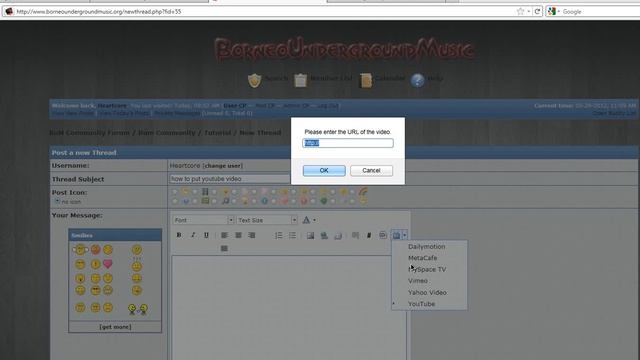640x360 pixels.
Task: Apply underline formatting in the editor toolbar
Action: (206, 235)
